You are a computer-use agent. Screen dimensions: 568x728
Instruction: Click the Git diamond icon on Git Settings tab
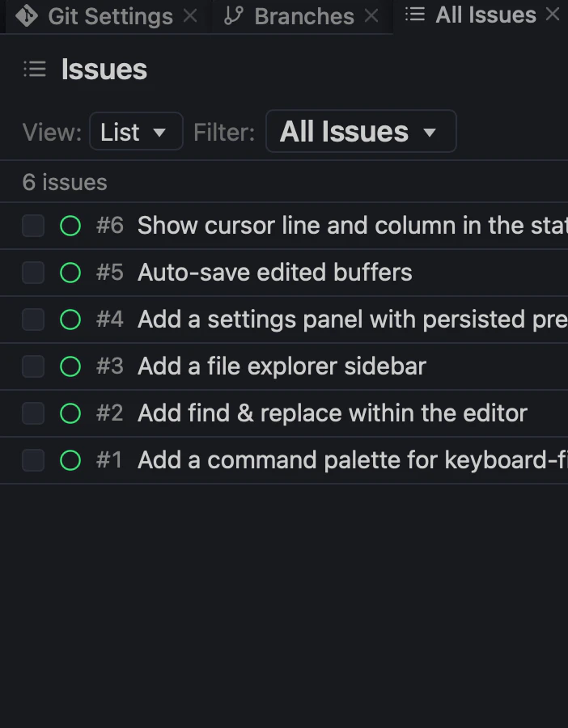(x=27, y=16)
